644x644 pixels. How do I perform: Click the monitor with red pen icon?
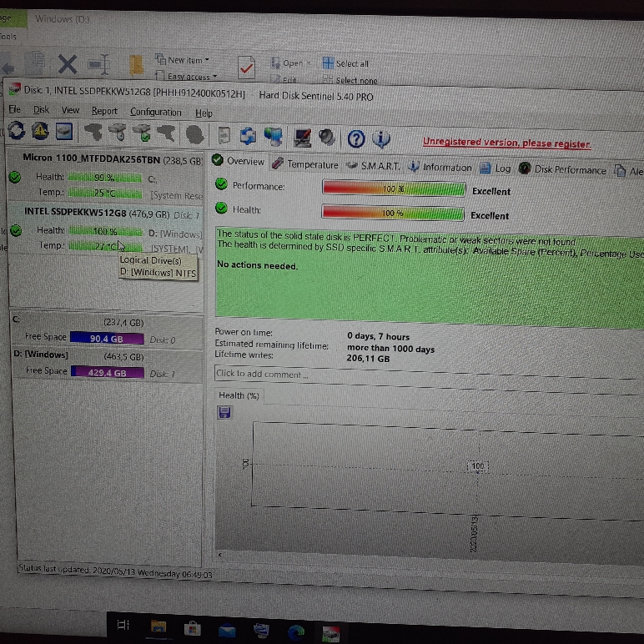(x=302, y=138)
